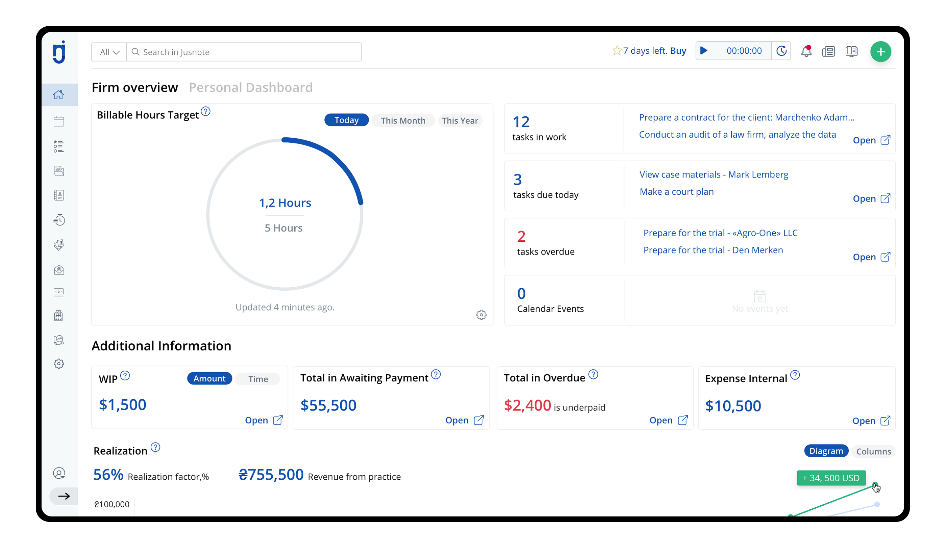The width and height of the screenshot is (946, 560).
Task: Expand sidebar with the arrow button
Action: point(64,496)
